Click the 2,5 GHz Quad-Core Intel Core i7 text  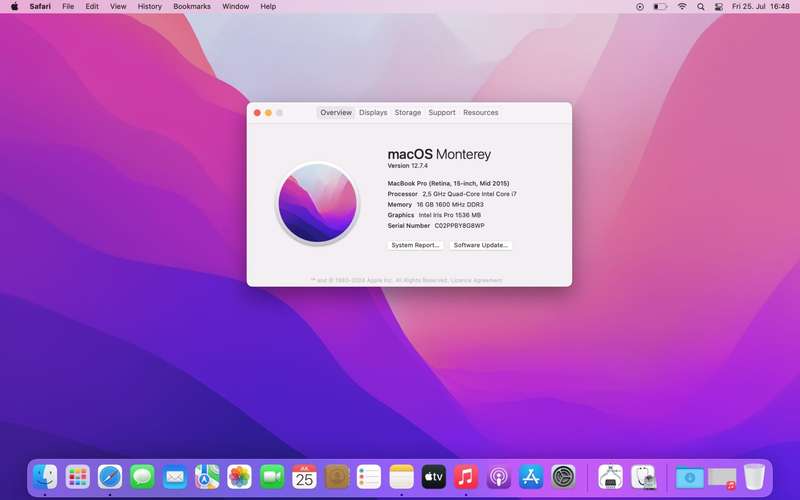pyautogui.click(x=469, y=194)
